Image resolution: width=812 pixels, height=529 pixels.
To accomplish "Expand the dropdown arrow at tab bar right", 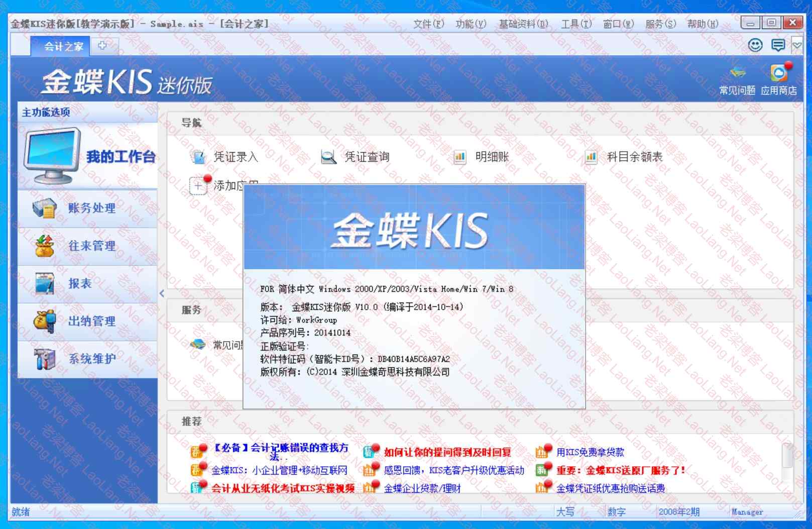I will pyautogui.click(x=796, y=45).
